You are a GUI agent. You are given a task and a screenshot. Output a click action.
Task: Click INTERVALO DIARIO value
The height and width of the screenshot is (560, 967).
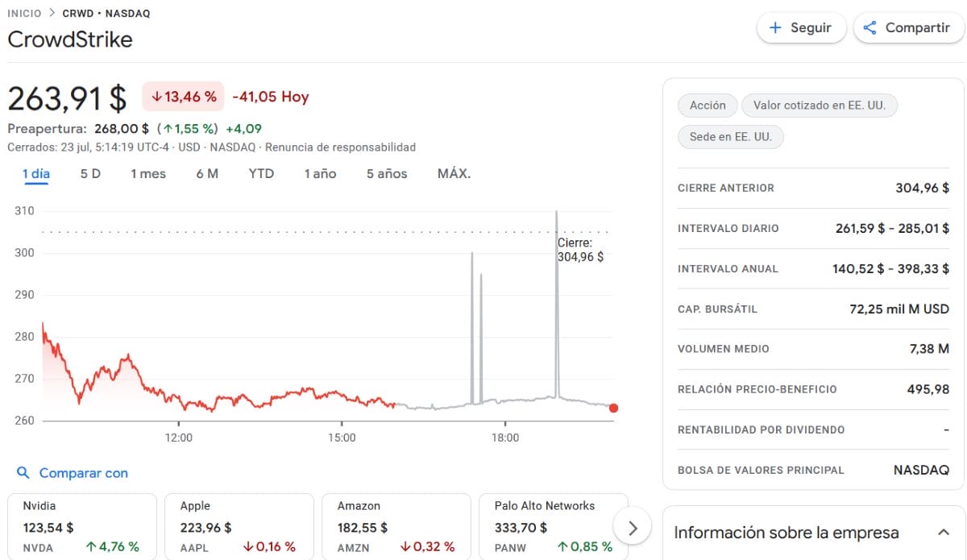(892, 228)
